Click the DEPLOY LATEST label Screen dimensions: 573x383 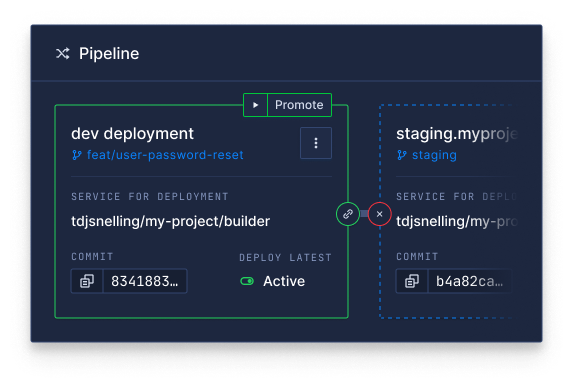coord(285,258)
